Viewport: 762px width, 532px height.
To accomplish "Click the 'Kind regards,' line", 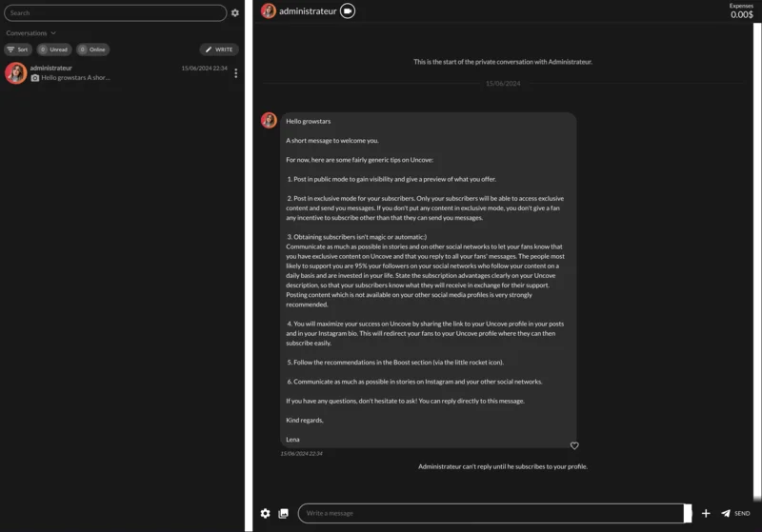I will 305,420.
